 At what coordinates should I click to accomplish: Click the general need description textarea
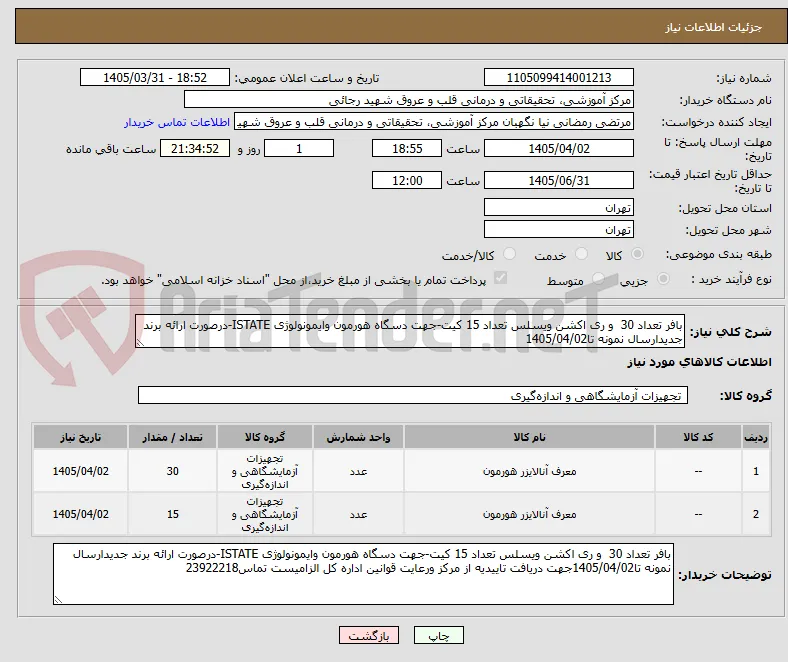410,331
